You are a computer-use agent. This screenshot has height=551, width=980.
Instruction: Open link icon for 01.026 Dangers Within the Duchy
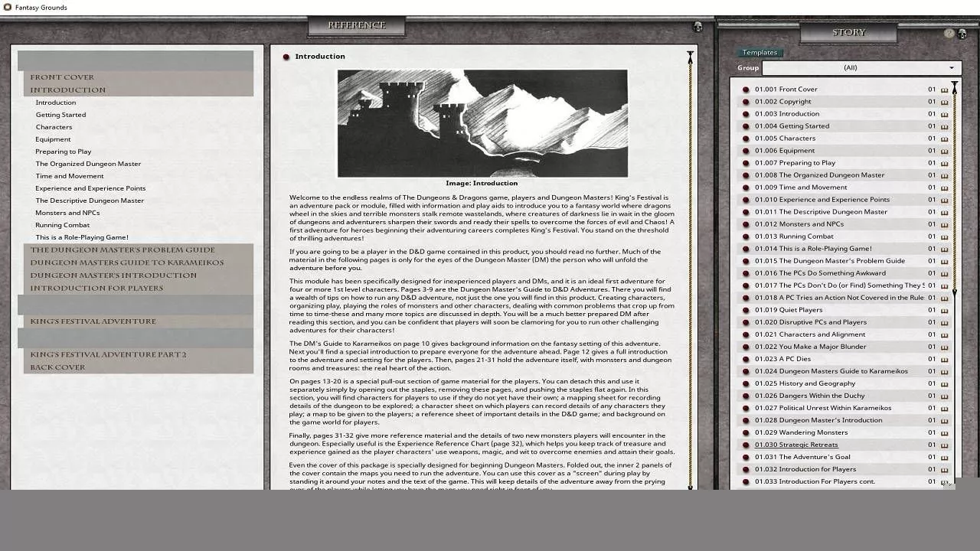[x=746, y=396]
